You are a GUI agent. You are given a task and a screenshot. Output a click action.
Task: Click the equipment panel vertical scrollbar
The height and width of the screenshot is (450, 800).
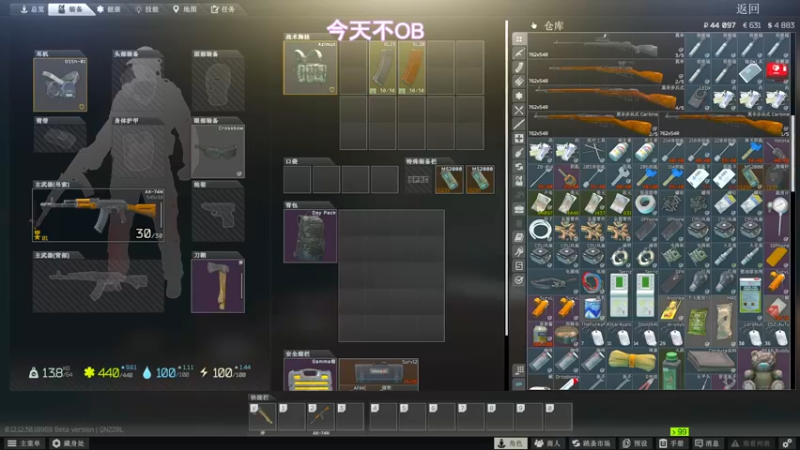coord(506,179)
